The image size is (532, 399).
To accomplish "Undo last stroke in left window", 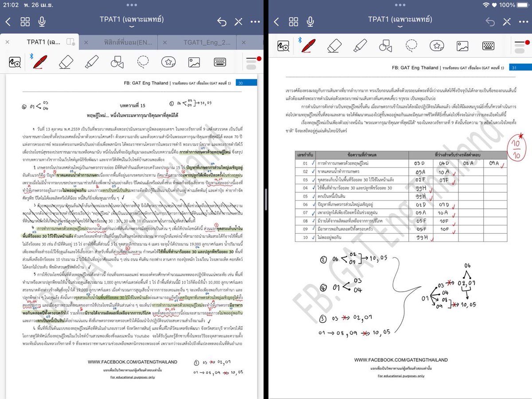I will [222, 22].
